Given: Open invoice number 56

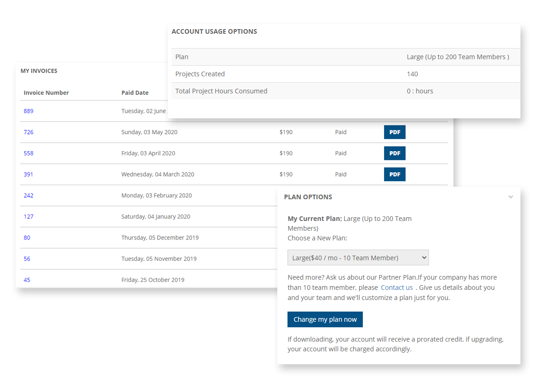Looking at the screenshot, I should pyautogui.click(x=27, y=259).
